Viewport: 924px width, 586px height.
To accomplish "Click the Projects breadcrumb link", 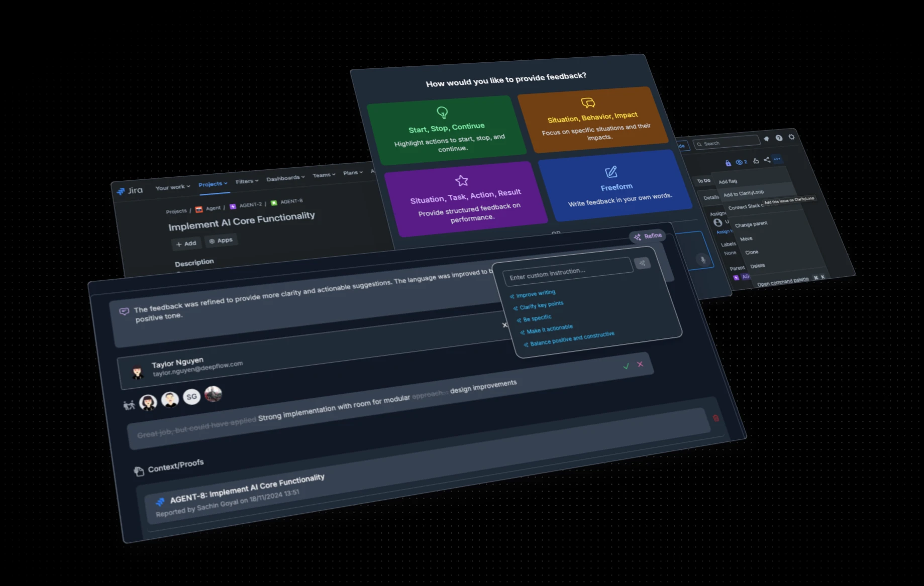I will (176, 211).
